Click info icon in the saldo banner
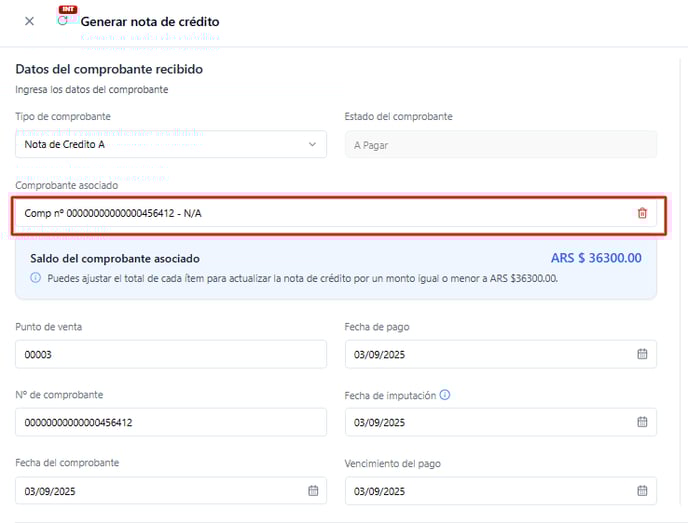This screenshot has width=688, height=523. [x=36, y=278]
